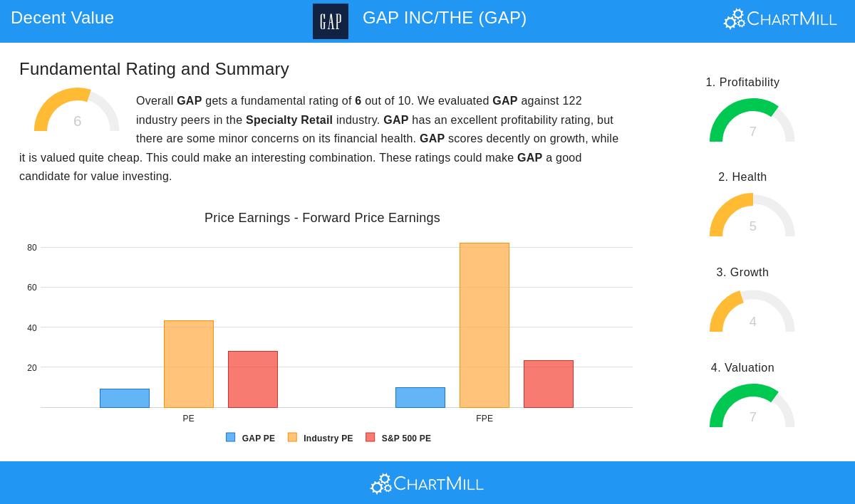Click the overall fundamental rating gauge

[76, 111]
